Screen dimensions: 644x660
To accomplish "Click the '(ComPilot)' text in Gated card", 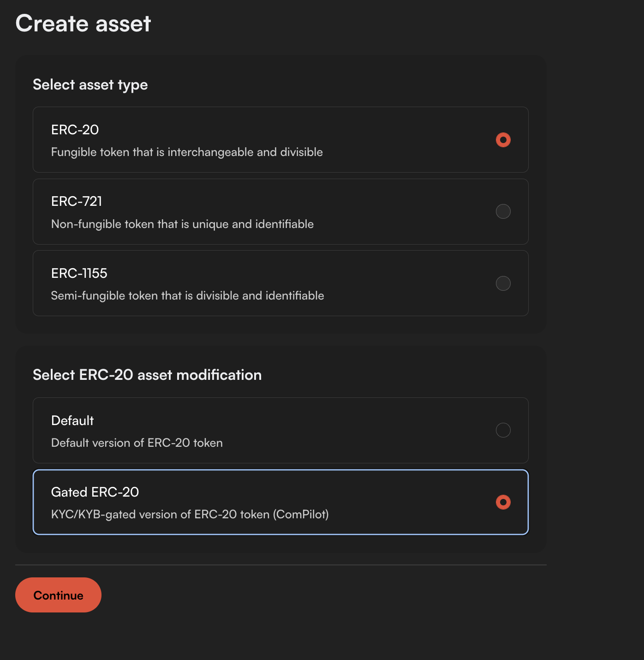I will (x=301, y=515).
